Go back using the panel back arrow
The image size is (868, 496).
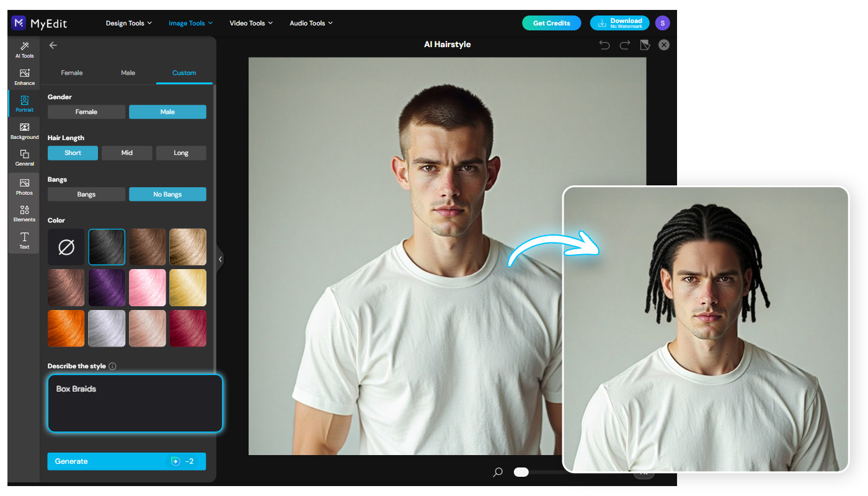pos(53,45)
